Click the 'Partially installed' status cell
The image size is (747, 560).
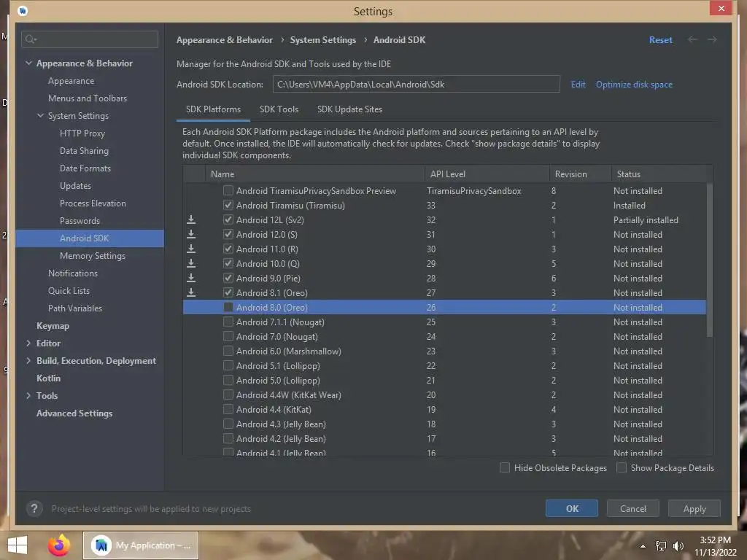tap(646, 220)
